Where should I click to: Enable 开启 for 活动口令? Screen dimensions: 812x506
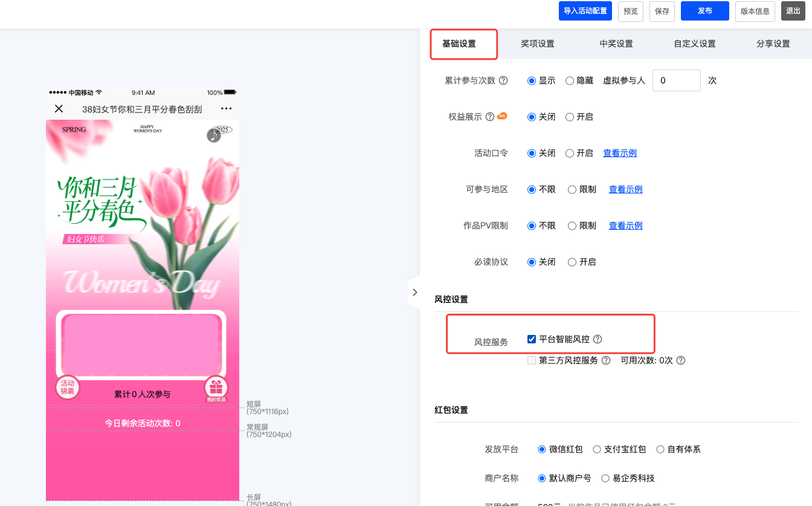pyautogui.click(x=570, y=153)
